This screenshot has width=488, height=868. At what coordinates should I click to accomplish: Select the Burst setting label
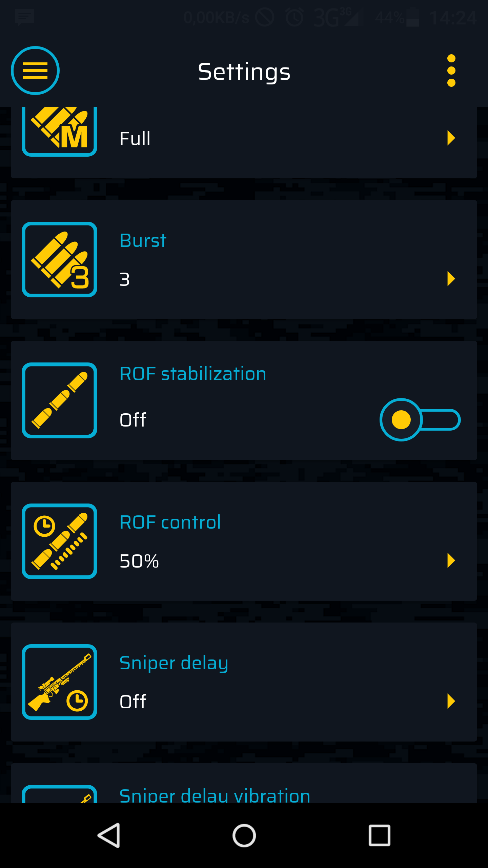(143, 240)
